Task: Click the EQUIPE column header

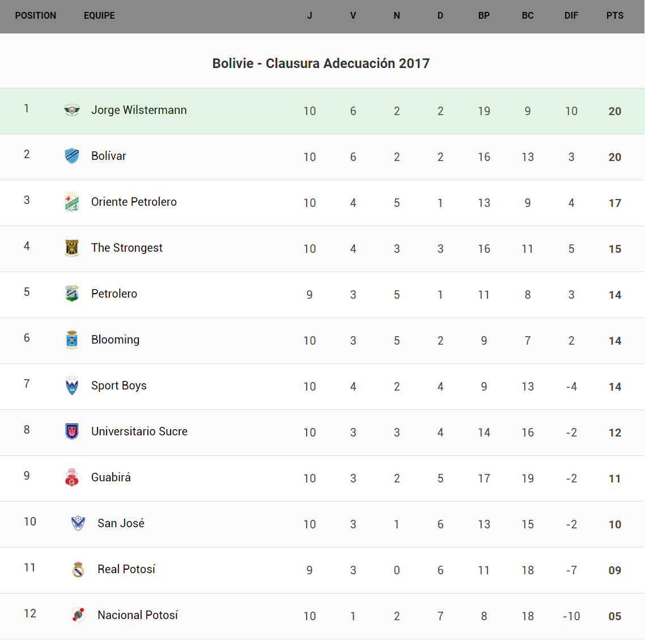Action: coord(99,16)
